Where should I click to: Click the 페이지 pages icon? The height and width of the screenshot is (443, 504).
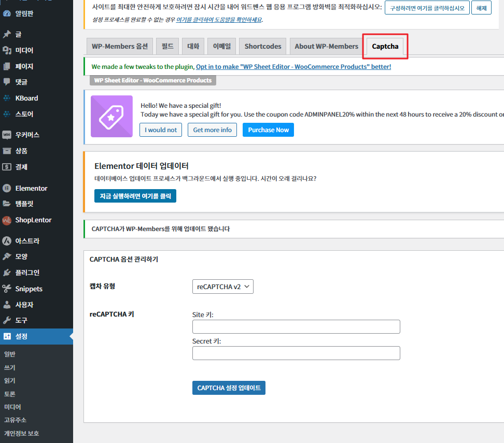point(7,66)
